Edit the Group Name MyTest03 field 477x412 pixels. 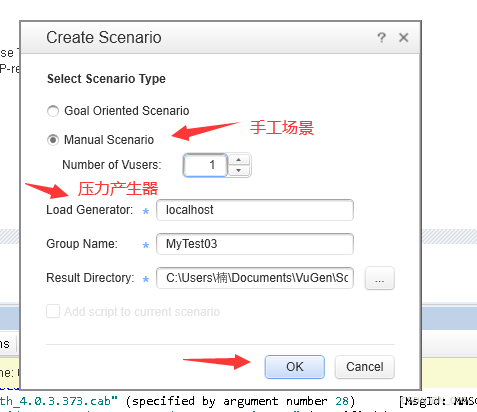coord(255,244)
